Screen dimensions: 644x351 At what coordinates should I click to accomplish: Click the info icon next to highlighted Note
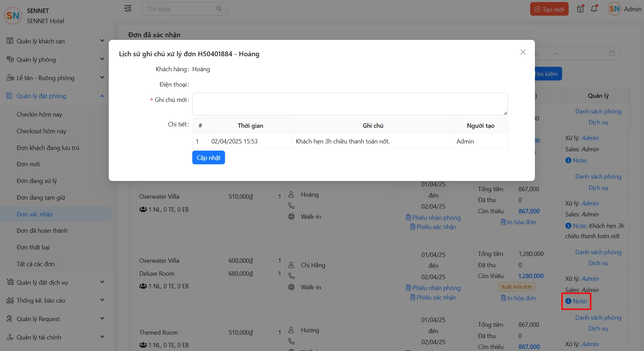click(x=568, y=301)
